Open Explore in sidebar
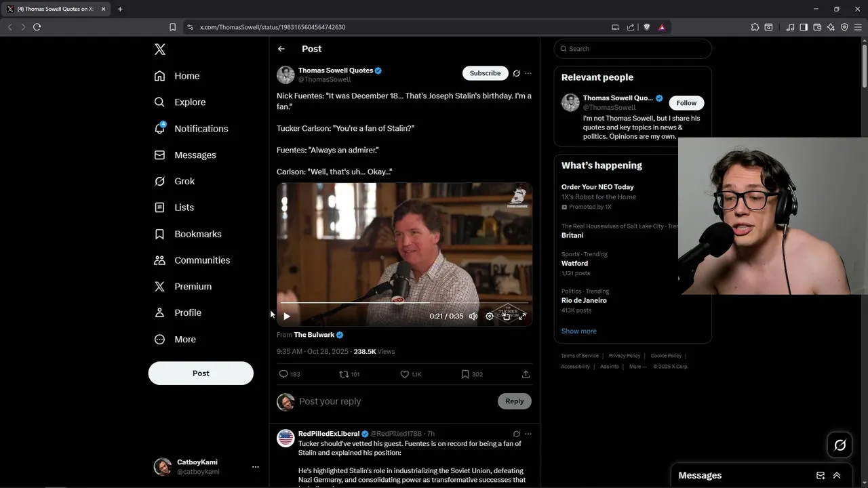The height and width of the screenshot is (488, 868). tap(180, 102)
